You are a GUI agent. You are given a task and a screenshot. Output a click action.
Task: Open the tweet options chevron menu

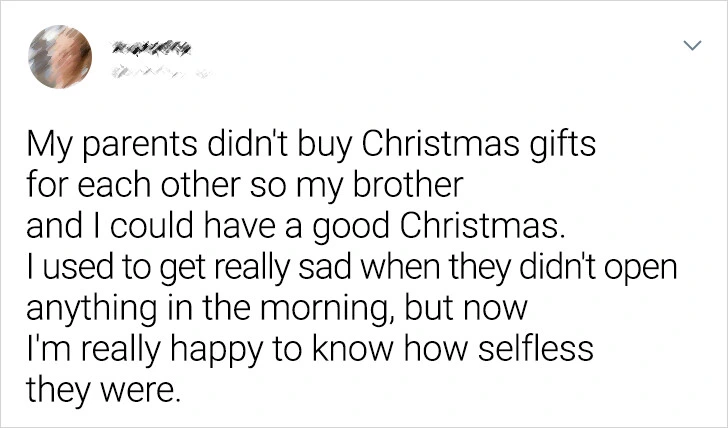point(691,47)
